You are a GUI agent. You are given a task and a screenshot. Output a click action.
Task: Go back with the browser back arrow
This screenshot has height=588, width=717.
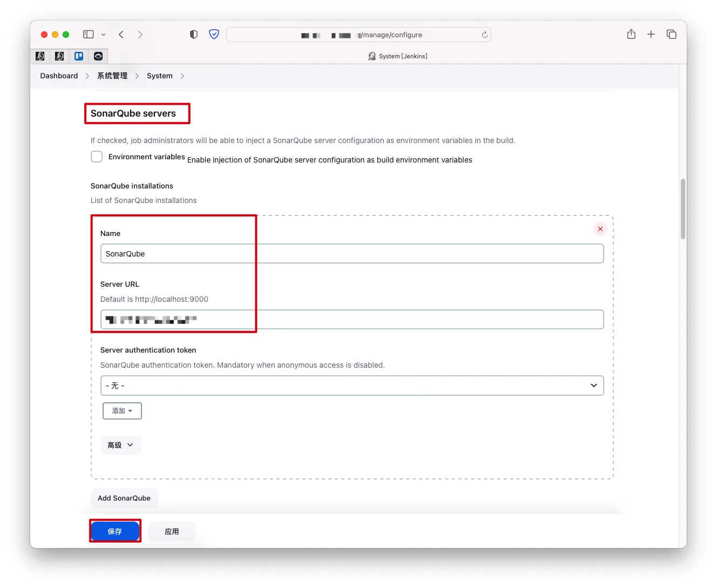tap(121, 35)
